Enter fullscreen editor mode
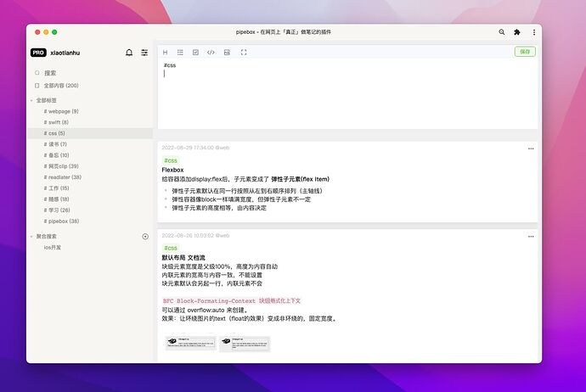The image size is (586, 392). 244,53
